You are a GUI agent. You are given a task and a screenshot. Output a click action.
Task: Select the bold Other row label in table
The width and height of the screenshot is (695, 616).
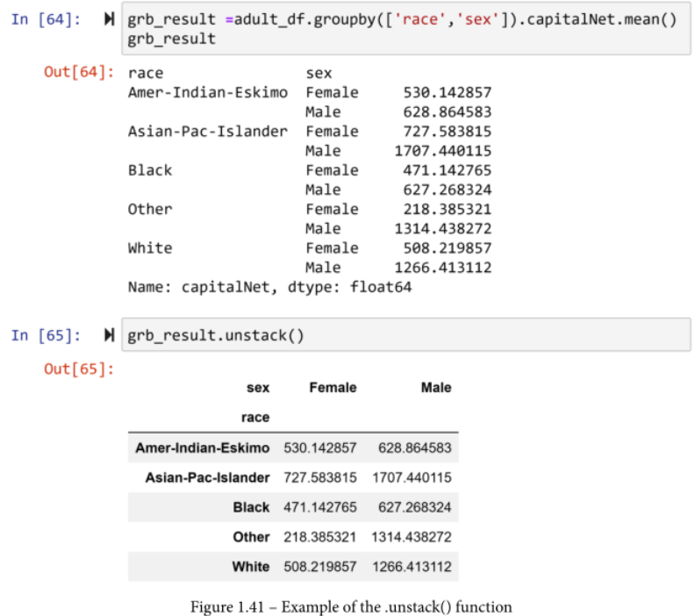[x=251, y=537]
